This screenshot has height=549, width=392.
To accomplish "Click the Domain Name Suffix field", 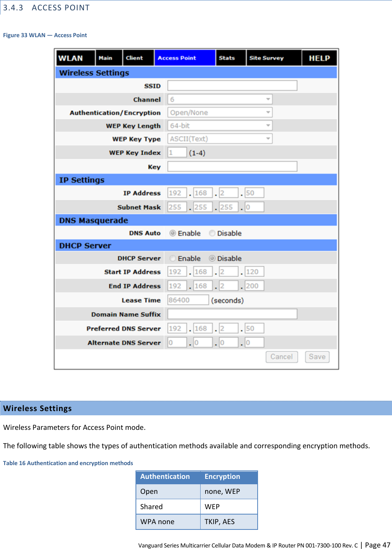I will pyautogui.click(x=232, y=314).
